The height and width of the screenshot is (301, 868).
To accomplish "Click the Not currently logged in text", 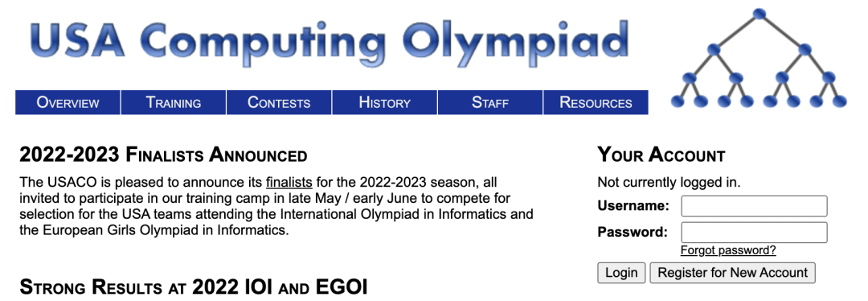I will [x=669, y=183].
